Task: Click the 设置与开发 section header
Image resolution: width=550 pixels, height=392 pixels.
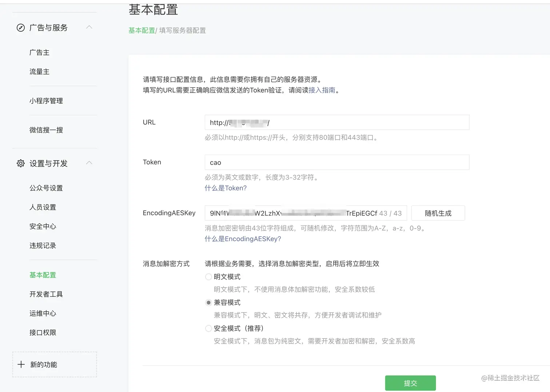Action: coord(55,163)
